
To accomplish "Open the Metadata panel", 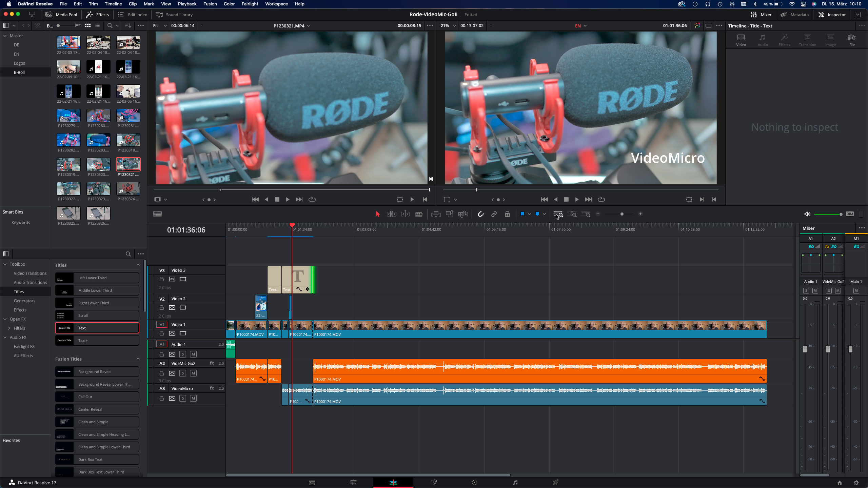I will [794, 15].
